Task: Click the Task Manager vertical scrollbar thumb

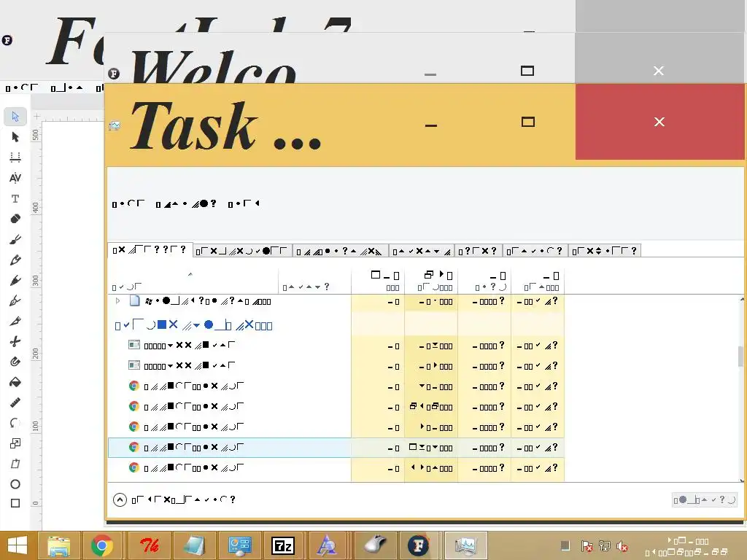Action: pyautogui.click(x=741, y=356)
